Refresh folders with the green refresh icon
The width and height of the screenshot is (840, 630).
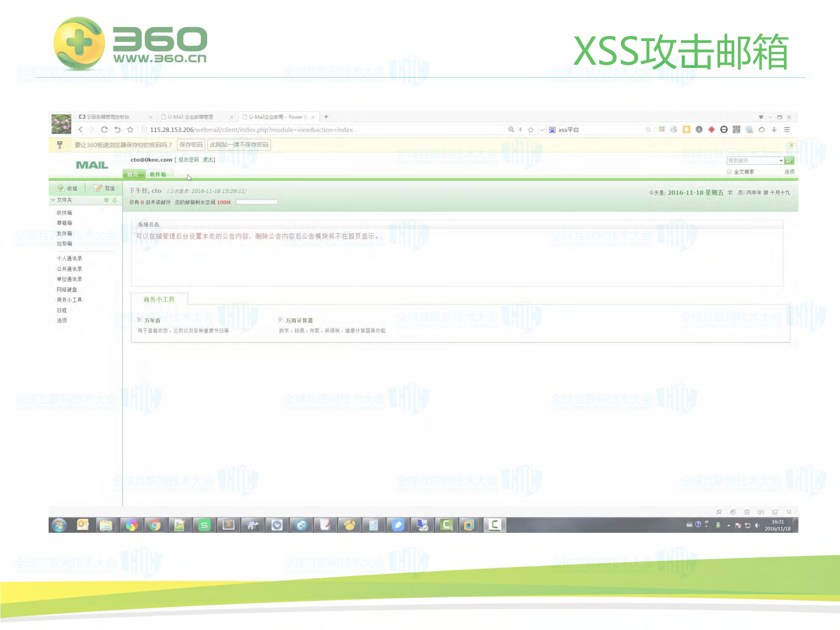[x=115, y=200]
